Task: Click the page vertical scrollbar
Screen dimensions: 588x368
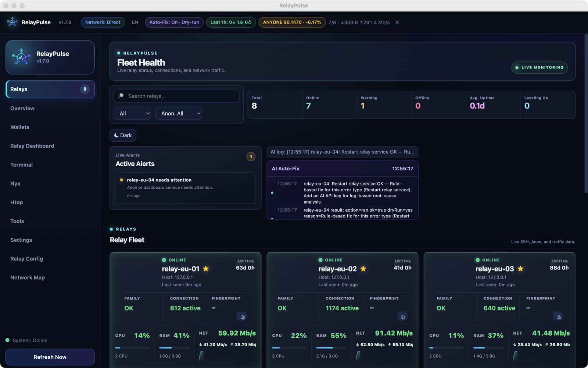Action: (x=586, y=113)
